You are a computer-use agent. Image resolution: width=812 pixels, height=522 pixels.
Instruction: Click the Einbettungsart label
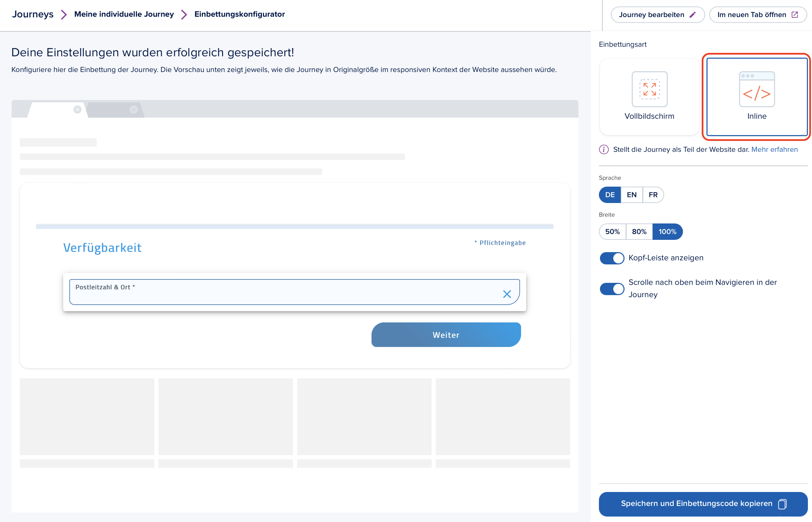click(622, 44)
